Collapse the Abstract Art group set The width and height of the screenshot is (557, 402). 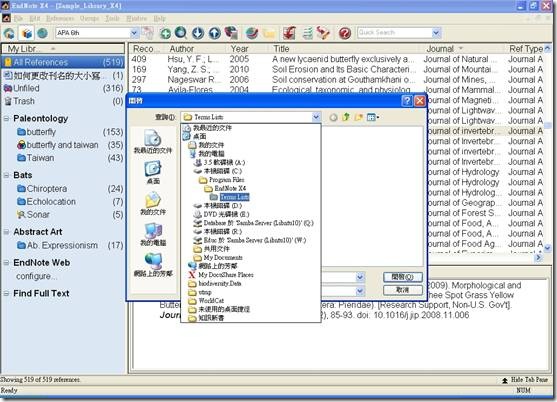[x=6, y=232]
